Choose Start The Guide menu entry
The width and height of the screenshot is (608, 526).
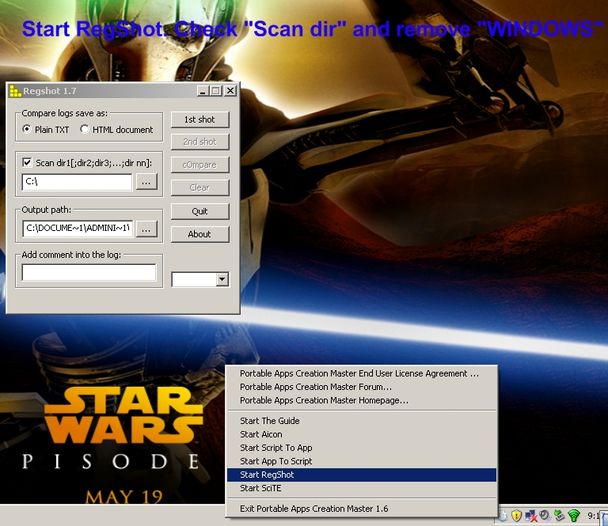coord(361,421)
